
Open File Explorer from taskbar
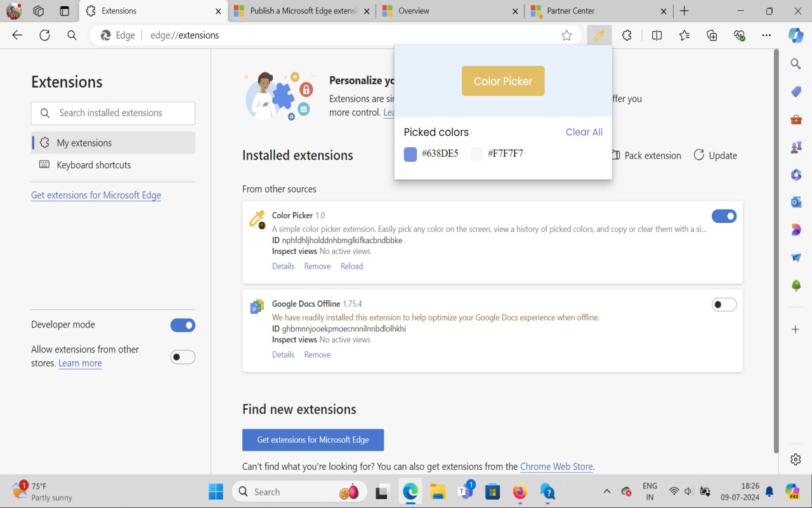438,491
